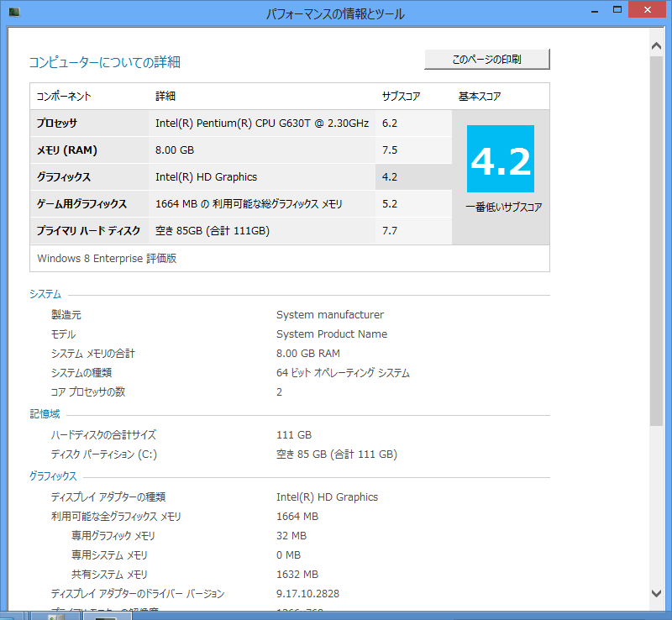Click the コア プロセッサの数 label
This screenshot has height=620, width=672.
click(x=88, y=391)
